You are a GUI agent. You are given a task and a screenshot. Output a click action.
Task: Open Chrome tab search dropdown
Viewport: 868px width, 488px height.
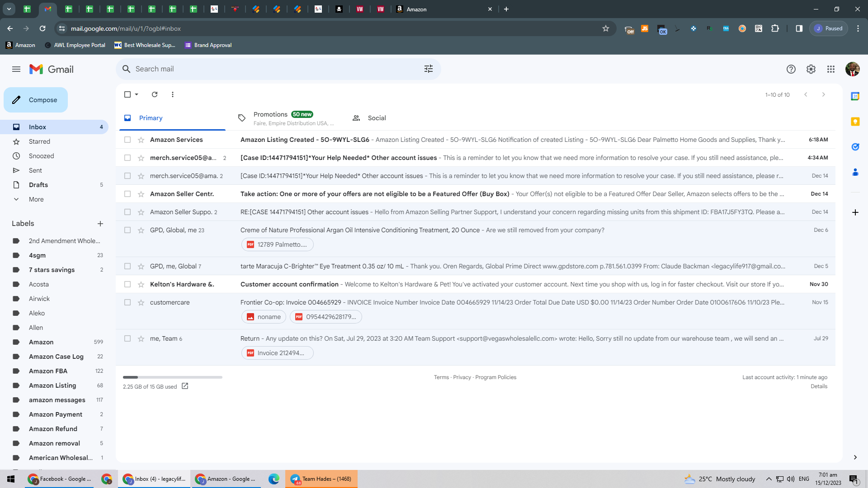[x=9, y=9]
